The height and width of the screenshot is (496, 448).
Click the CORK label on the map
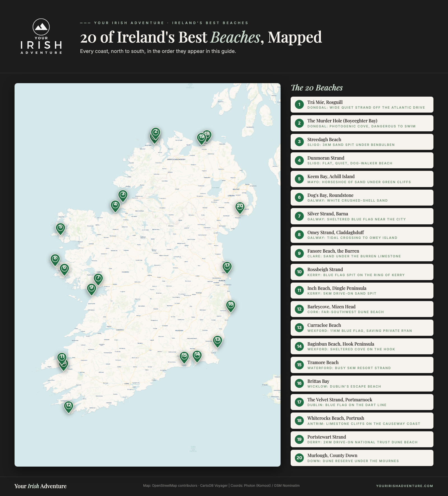coord(127,384)
